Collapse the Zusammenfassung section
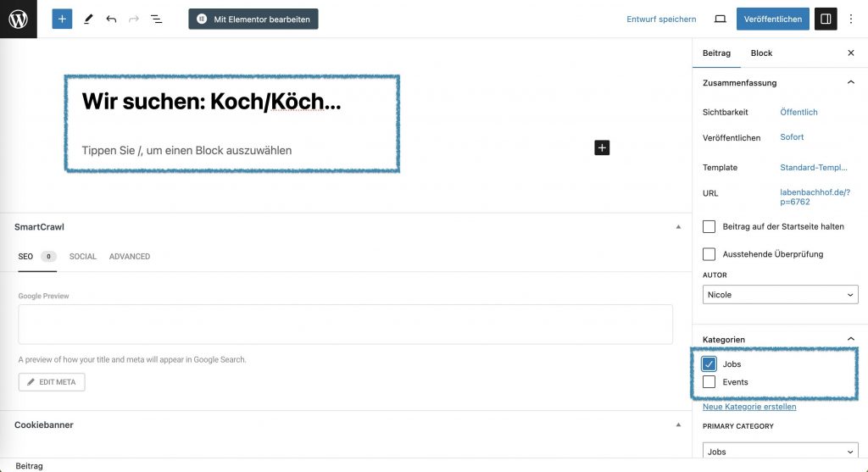Image resolution: width=868 pixels, height=472 pixels. click(850, 83)
